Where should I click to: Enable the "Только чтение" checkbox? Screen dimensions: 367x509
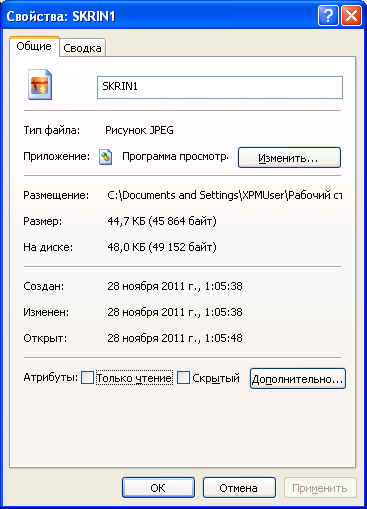point(87,378)
